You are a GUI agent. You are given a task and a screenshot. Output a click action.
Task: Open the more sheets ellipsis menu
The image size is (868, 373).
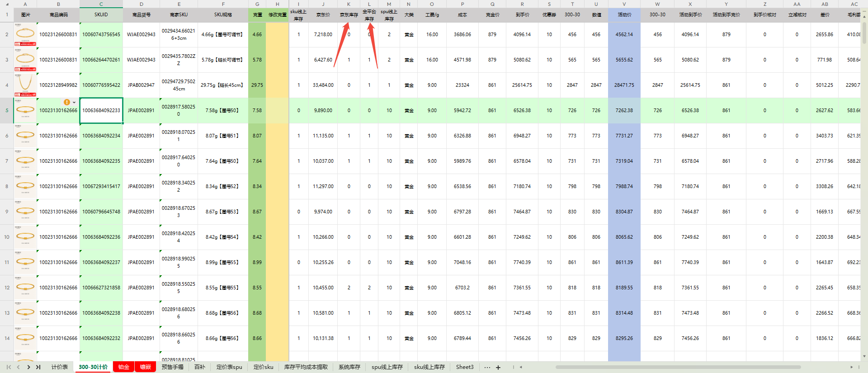click(487, 367)
